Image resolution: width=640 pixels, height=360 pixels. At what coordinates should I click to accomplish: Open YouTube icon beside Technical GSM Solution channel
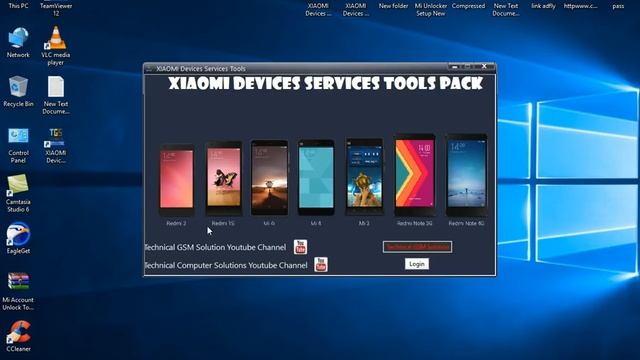coord(300,247)
